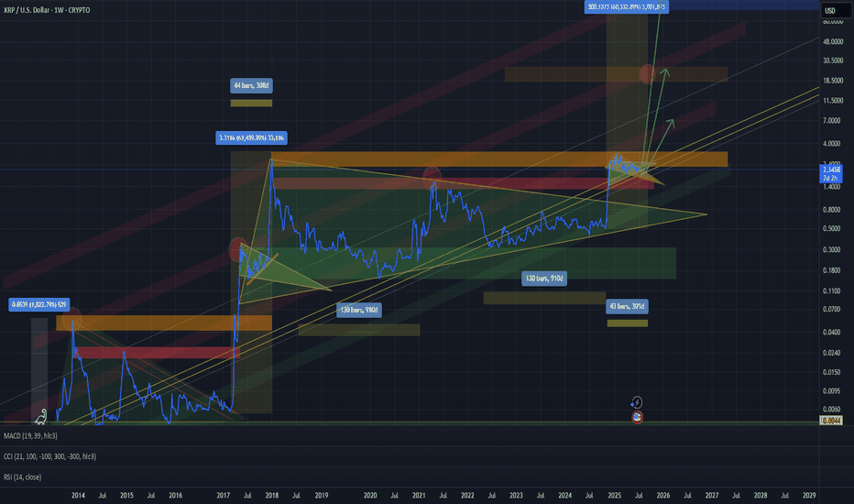The width and height of the screenshot is (854, 504).
Task: Click the 30.5000 price scale value
Action: click(833, 60)
